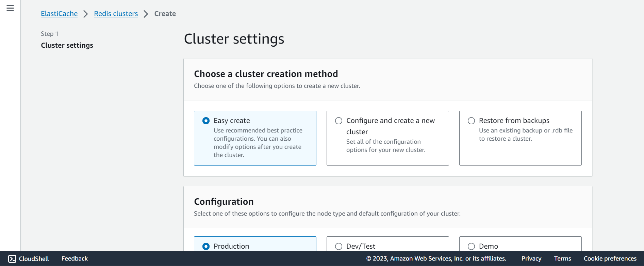Image resolution: width=644 pixels, height=266 pixels.
Task: Click the Choose a cluster creation method heading
Action: (x=266, y=74)
